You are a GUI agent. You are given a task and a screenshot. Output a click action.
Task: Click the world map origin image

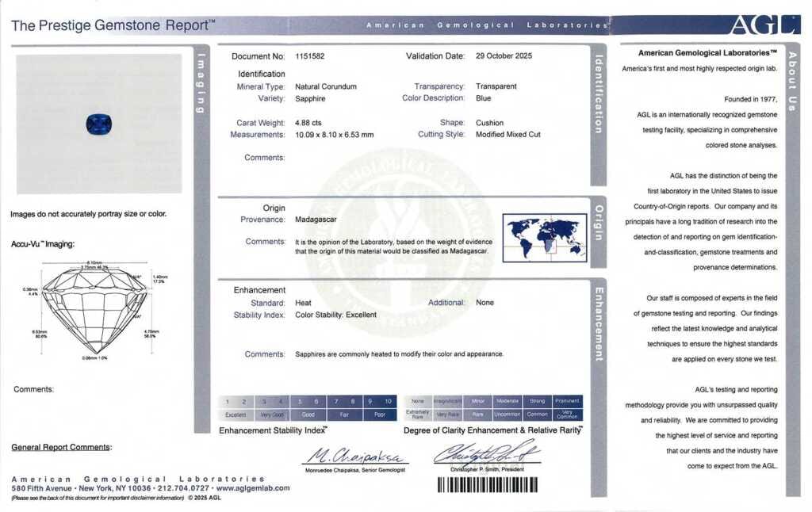click(x=544, y=238)
